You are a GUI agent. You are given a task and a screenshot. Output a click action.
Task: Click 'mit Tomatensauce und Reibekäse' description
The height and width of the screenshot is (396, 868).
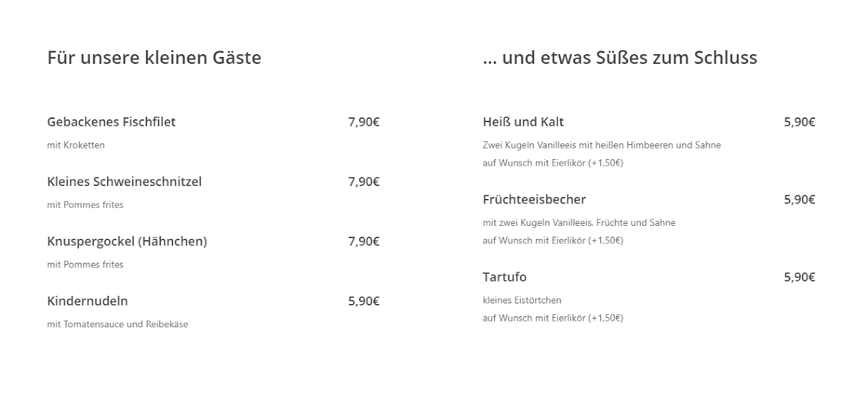118,324
